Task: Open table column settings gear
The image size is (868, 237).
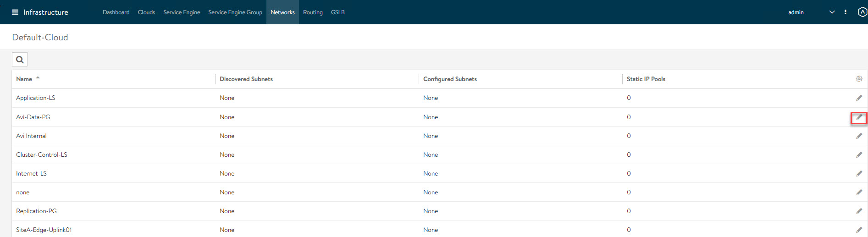Action: click(x=859, y=79)
